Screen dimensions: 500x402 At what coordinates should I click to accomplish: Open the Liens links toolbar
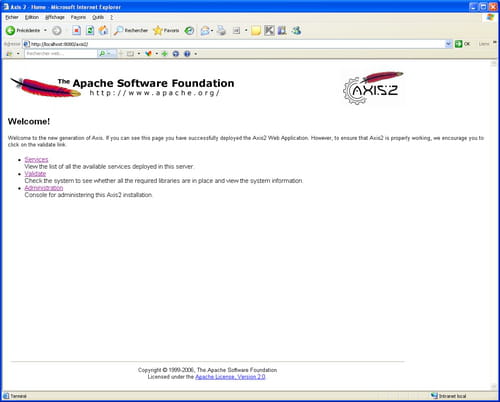(x=484, y=44)
